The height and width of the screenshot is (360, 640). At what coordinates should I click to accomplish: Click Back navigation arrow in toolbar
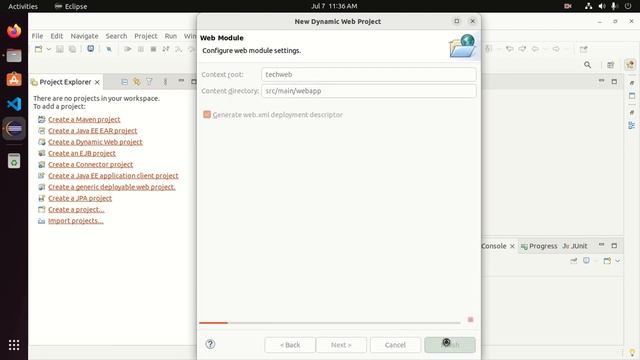[x=535, y=49]
